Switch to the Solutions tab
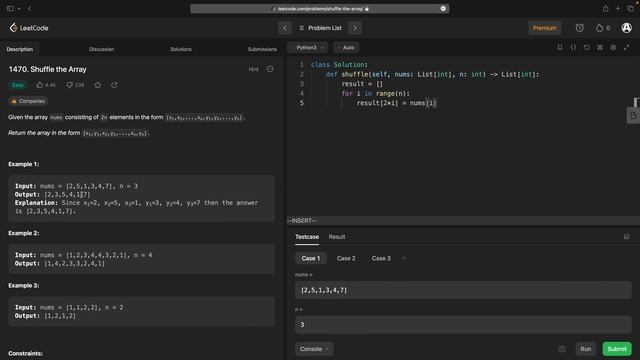 [181, 49]
